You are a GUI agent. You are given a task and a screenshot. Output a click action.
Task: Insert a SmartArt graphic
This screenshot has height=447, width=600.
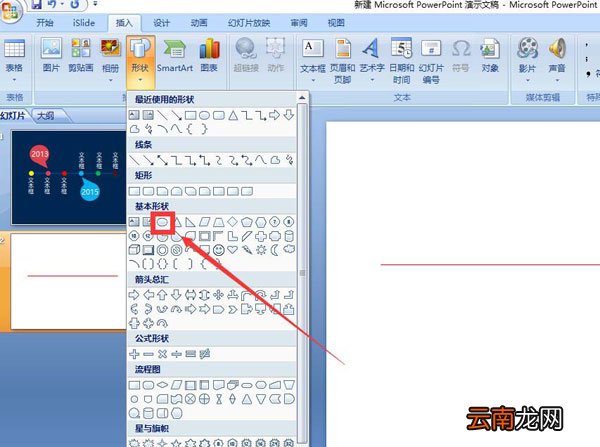point(175,55)
